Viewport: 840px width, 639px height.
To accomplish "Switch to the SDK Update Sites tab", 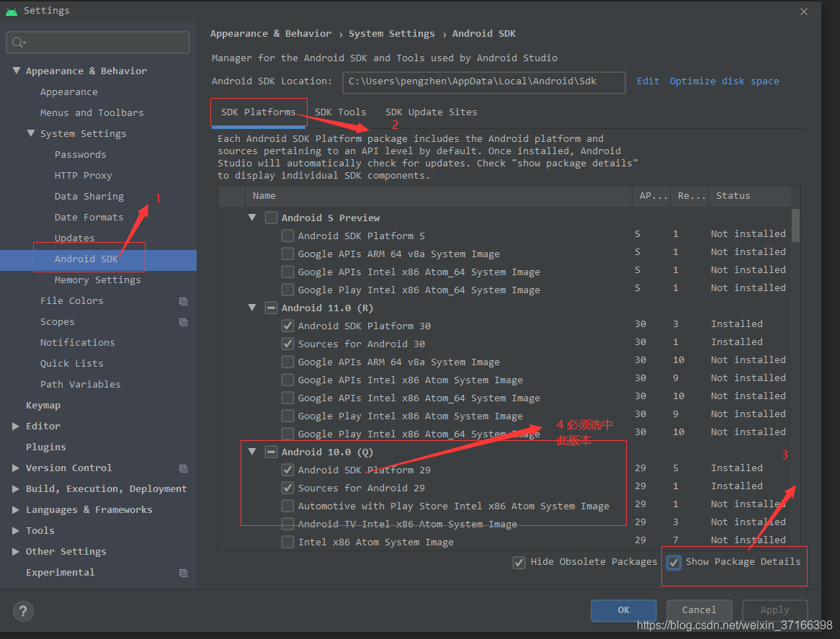I will [x=432, y=112].
